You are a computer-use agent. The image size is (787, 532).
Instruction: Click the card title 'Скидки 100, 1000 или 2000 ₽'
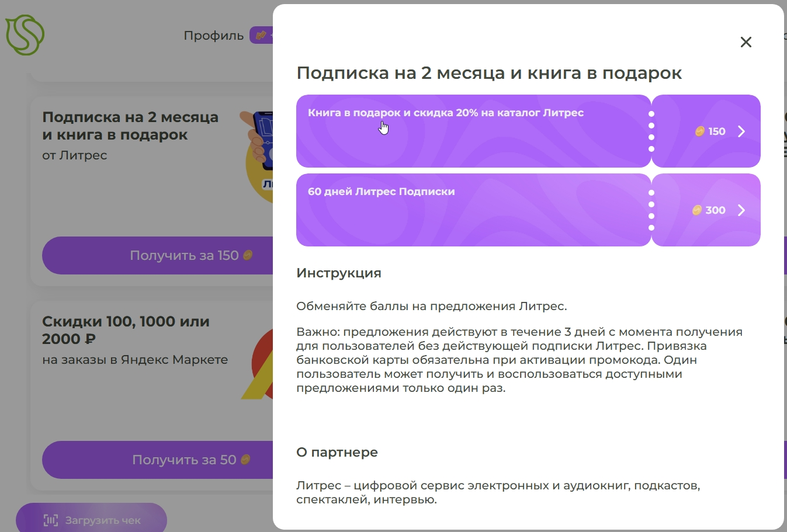(126, 330)
